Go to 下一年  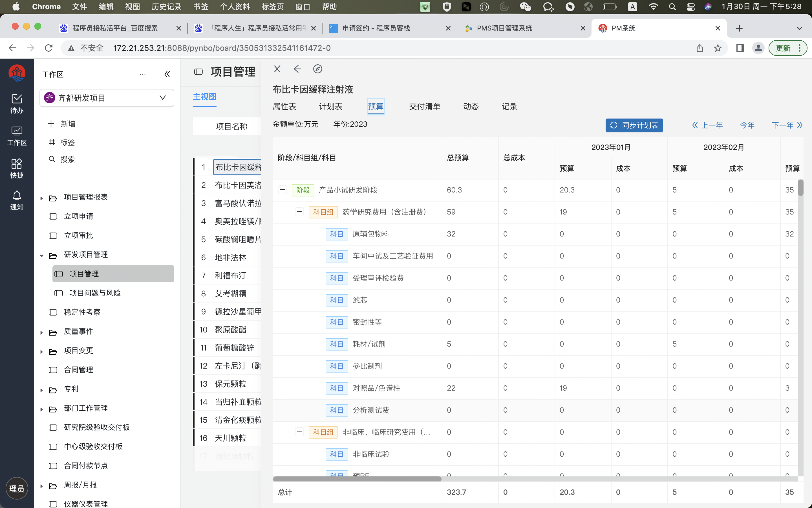point(787,125)
